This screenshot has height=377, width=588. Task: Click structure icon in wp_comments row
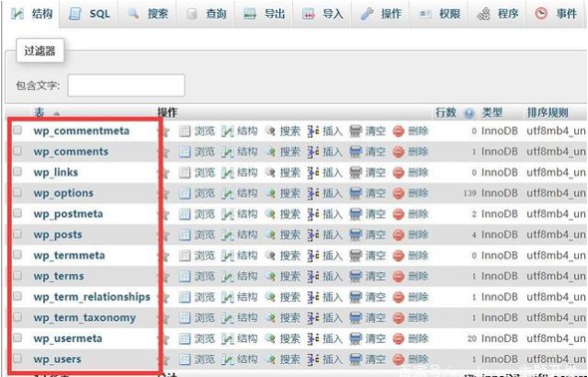click(x=227, y=152)
